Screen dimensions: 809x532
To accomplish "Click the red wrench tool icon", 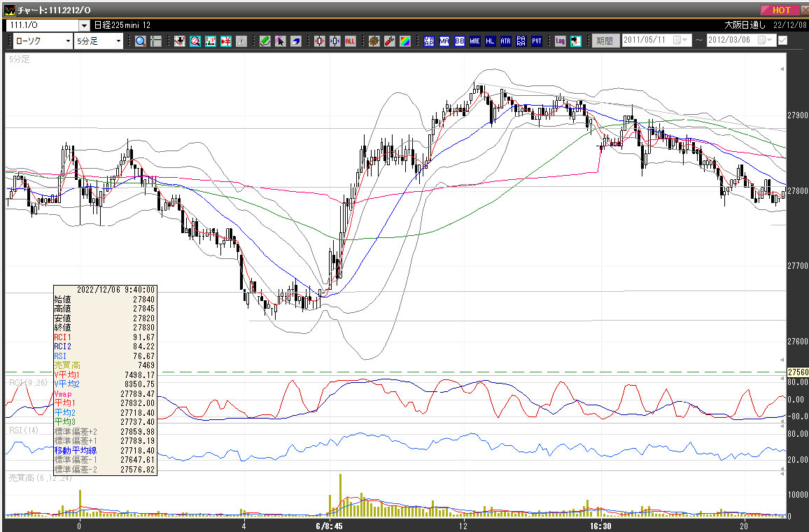I will pyautogui.click(x=390, y=41).
